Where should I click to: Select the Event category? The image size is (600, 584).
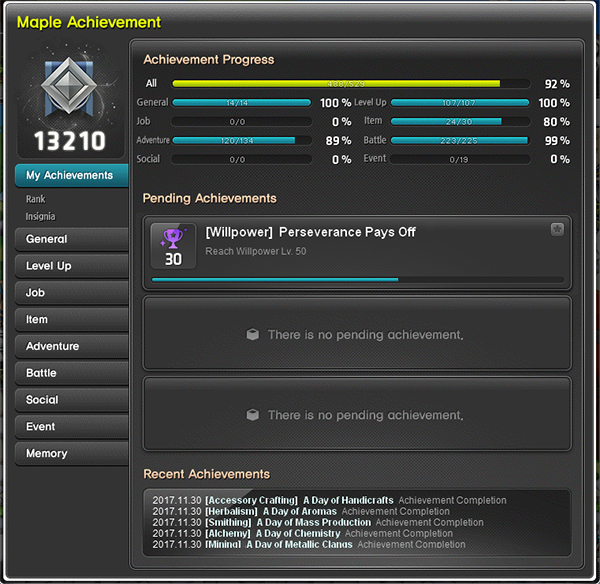pos(72,427)
